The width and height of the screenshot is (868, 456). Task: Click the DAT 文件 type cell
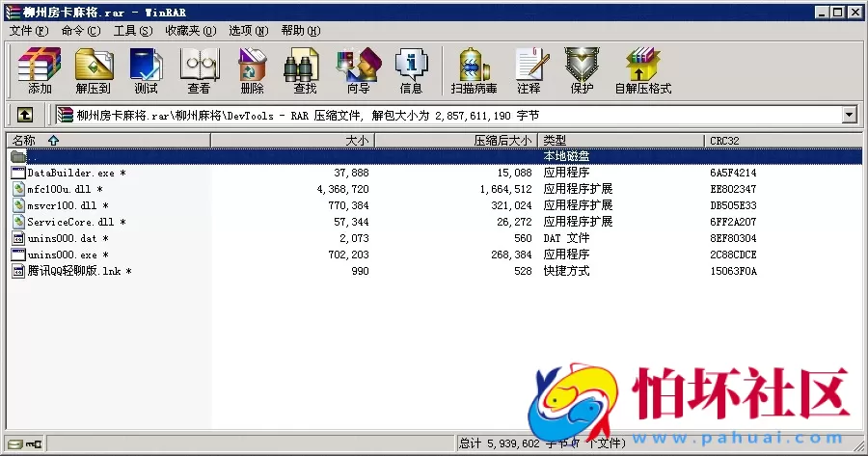pos(566,238)
